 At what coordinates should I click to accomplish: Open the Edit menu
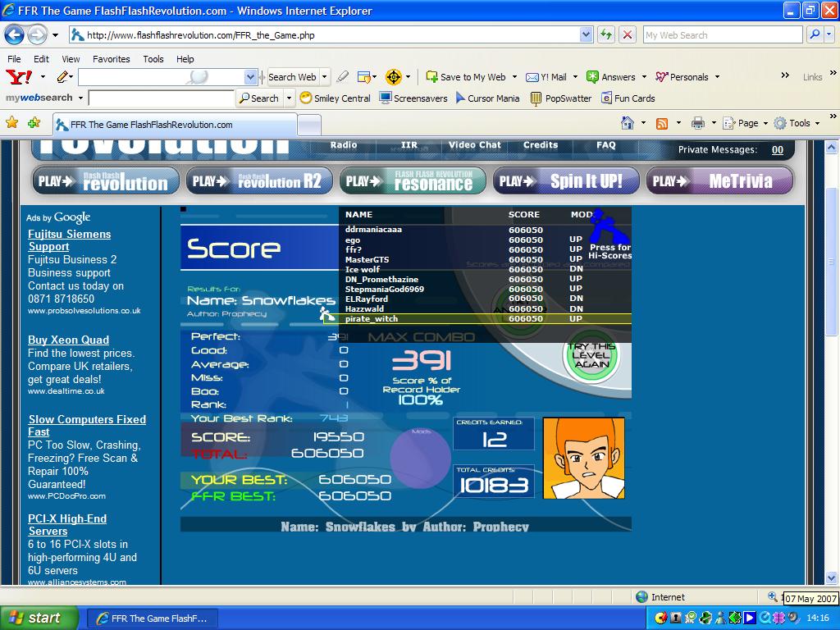click(x=41, y=59)
